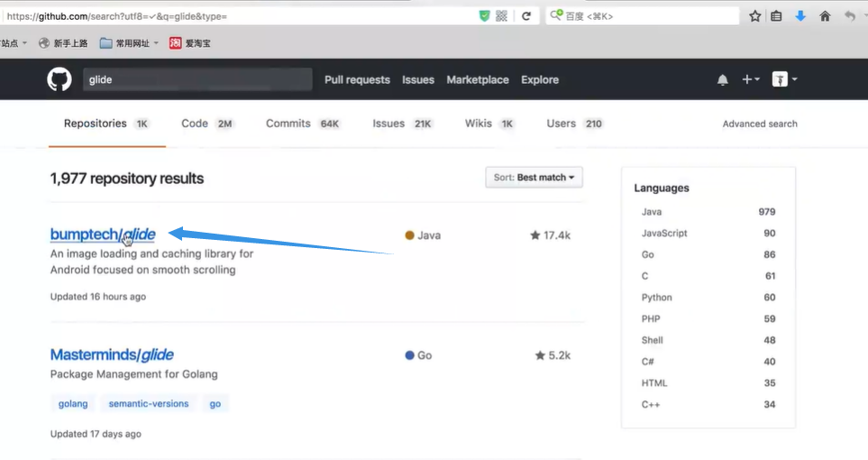
Task: Click the 17.4k star count
Action: point(550,235)
